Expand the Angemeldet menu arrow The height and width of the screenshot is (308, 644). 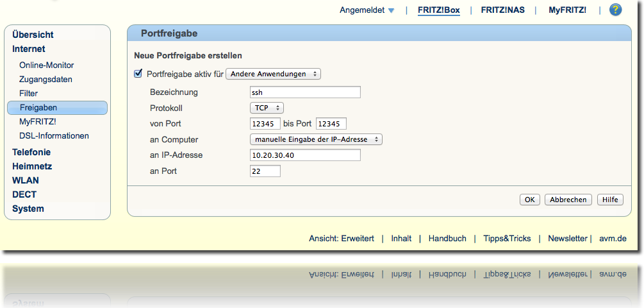click(391, 10)
